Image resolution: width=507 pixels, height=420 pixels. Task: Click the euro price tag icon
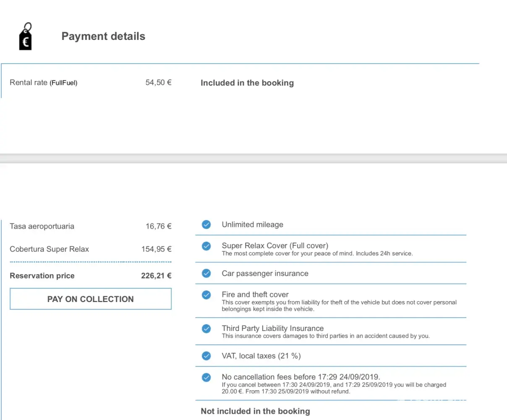pyautogui.click(x=26, y=37)
